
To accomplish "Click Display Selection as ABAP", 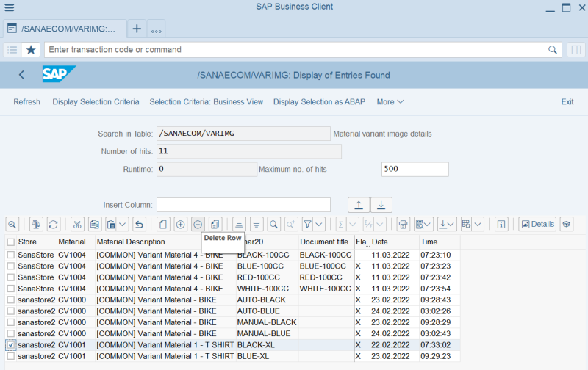I will point(319,102).
